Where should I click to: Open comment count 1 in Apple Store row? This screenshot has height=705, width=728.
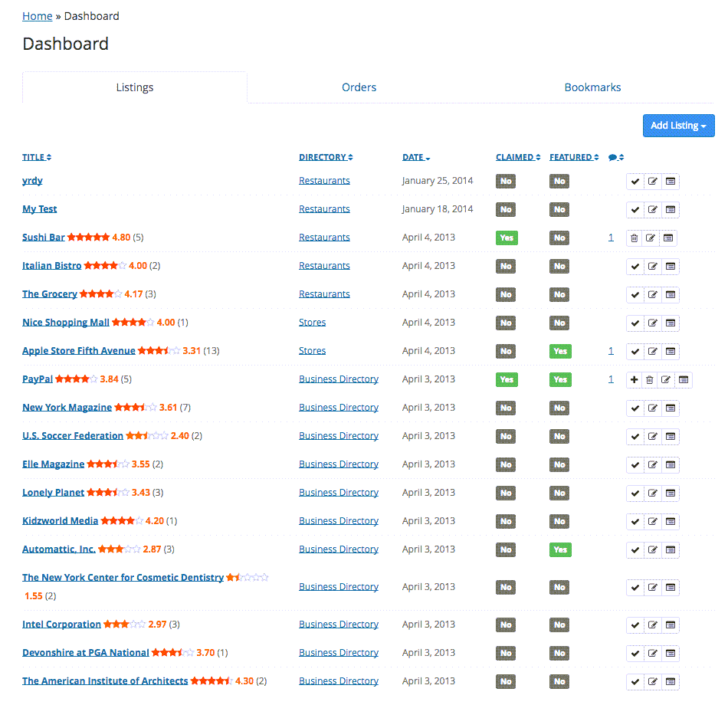611,351
